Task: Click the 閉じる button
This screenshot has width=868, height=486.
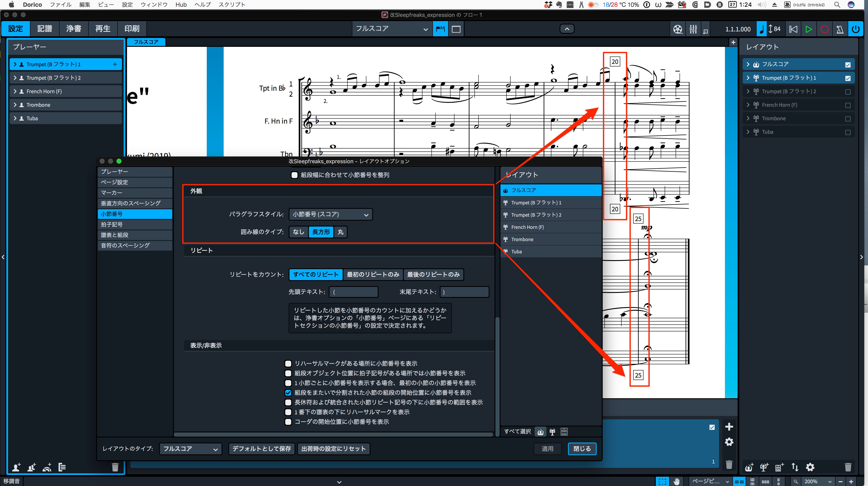Action: coord(582,449)
